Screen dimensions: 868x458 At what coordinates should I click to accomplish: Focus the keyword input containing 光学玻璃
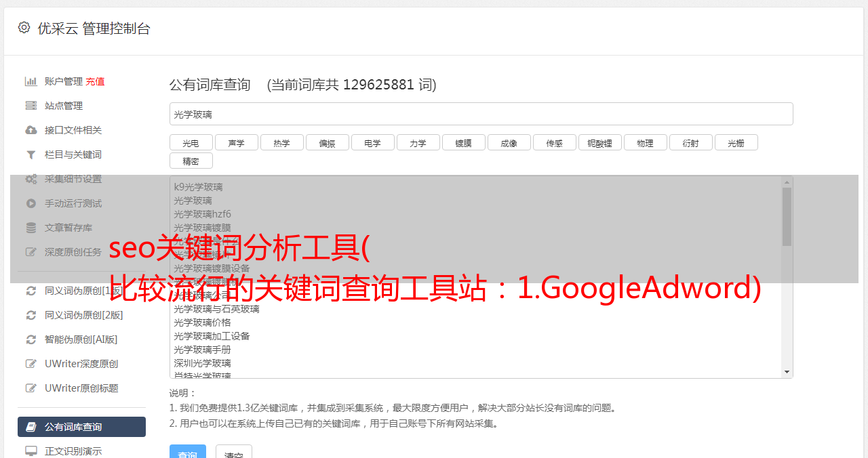(481, 114)
